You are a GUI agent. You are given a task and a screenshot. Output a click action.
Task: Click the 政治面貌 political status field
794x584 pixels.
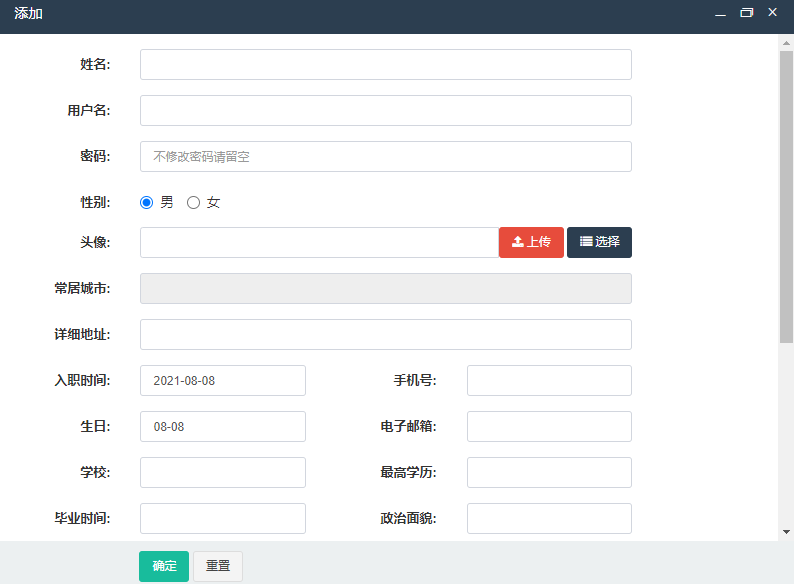tap(549, 518)
